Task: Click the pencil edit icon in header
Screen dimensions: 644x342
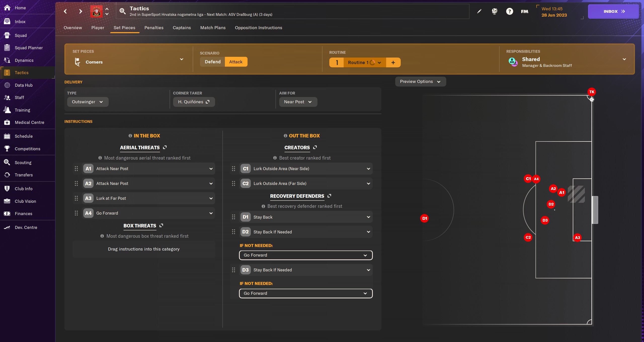Action: 479,11
